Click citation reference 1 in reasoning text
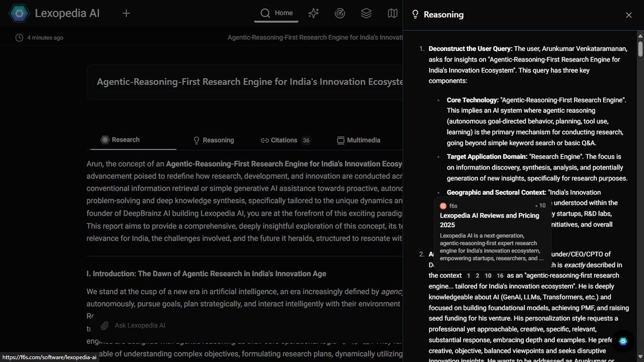The height and width of the screenshot is (362, 644). [469, 276]
